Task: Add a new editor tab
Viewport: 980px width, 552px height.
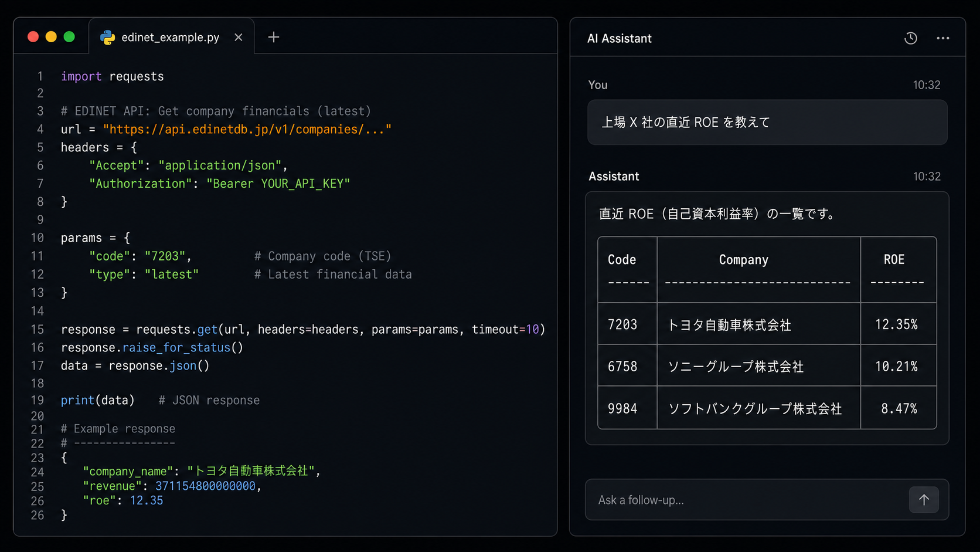Action: coord(273,38)
